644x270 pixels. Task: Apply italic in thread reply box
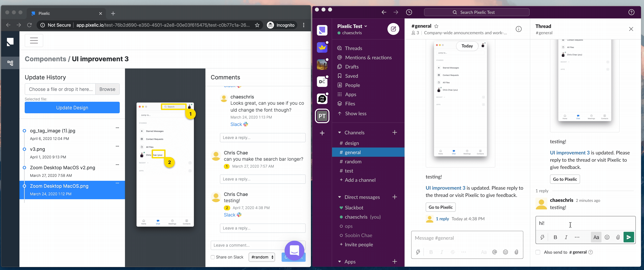[566, 237]
